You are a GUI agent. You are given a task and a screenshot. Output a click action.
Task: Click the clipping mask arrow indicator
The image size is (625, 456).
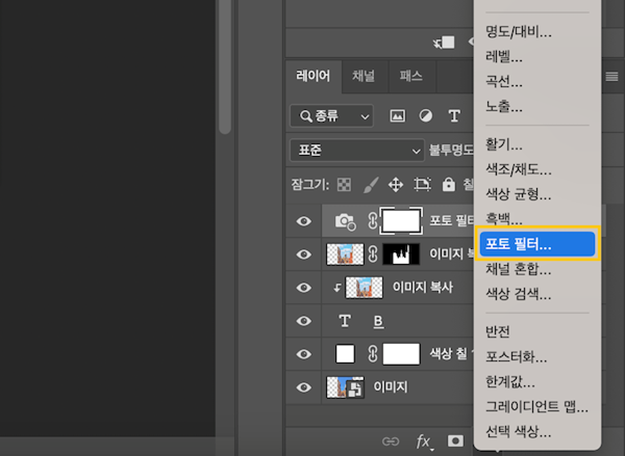(x=337, y=288)
